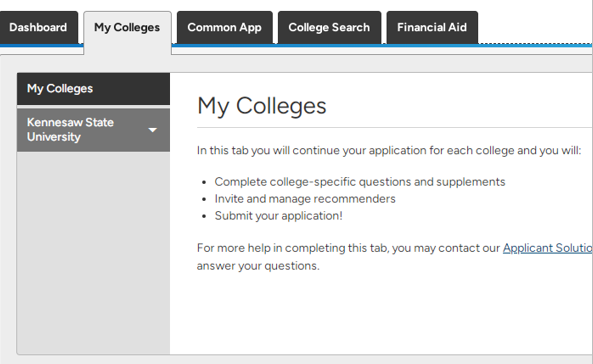The image size is (593, 364).
Task: Click the 'Submit your application!' bullet
Action: [x=279, y=216]
